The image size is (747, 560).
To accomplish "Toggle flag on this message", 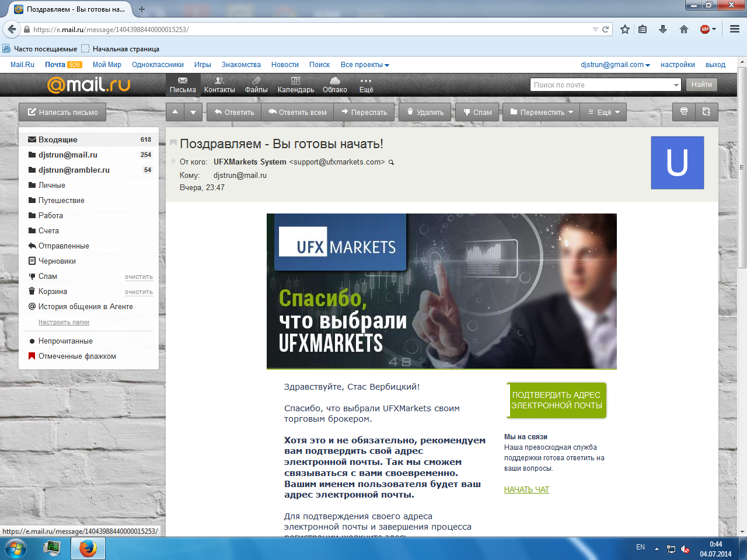I will (x=173, y=143).
